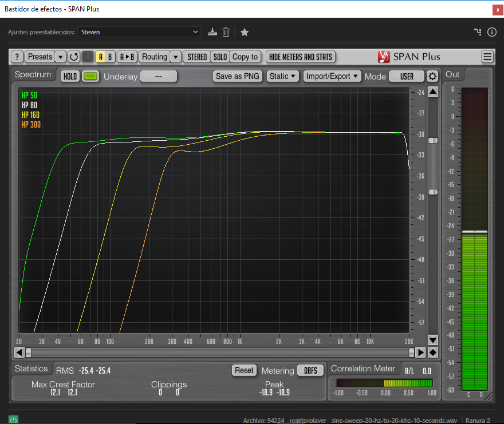Delete preset with the trash icon

click(x=226, y=32)
